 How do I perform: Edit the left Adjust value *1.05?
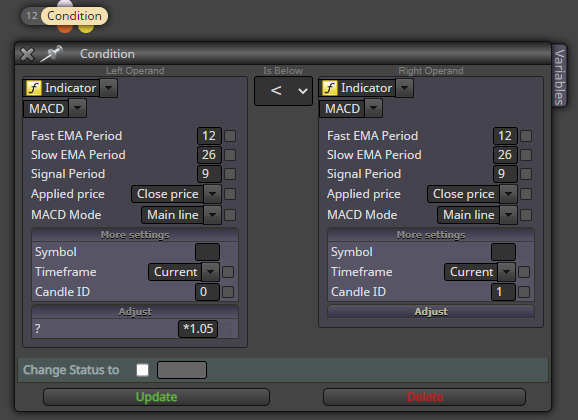[x=198, y=329]
